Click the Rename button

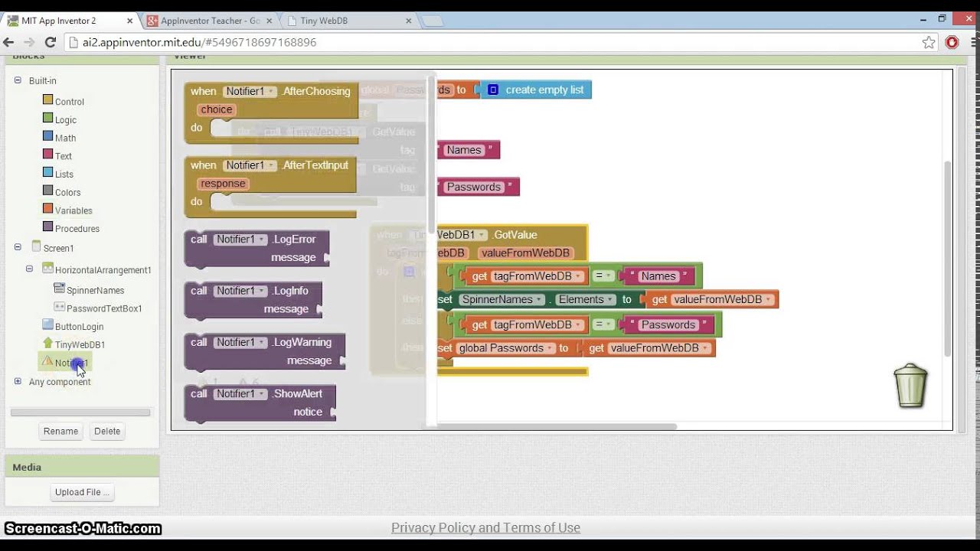[x=60, y=431]
